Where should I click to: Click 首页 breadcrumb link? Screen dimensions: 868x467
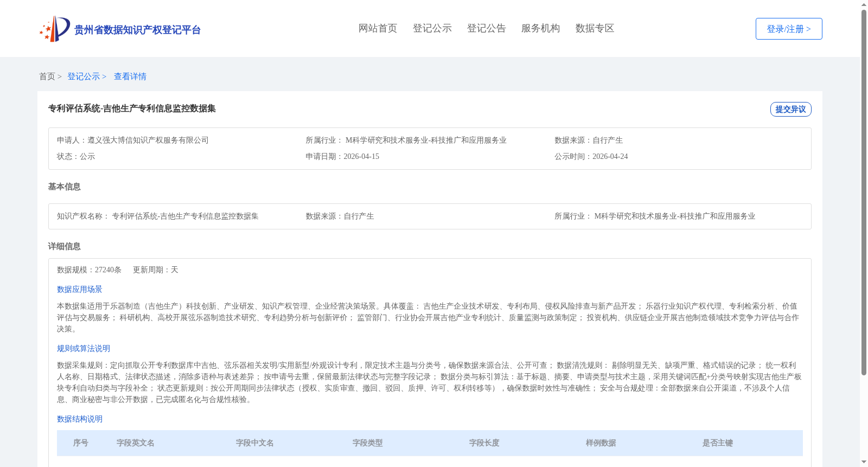coord(47,76)
